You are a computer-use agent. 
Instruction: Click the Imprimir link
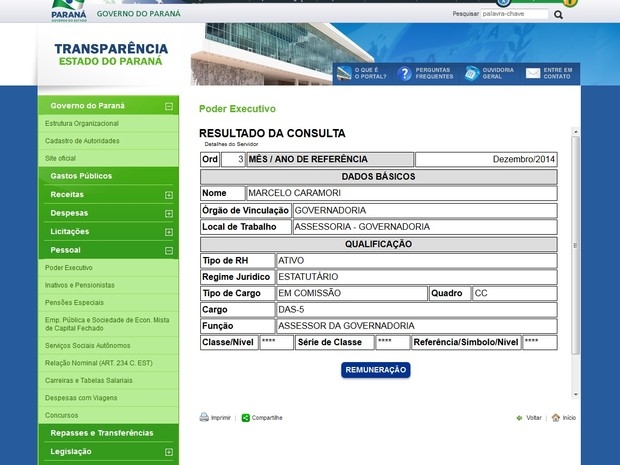coord(221,418)
